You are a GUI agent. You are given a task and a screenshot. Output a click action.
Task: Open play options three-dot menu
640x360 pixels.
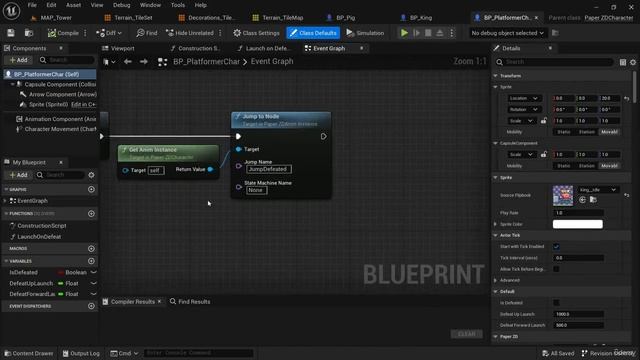click(x=451, y=33)
